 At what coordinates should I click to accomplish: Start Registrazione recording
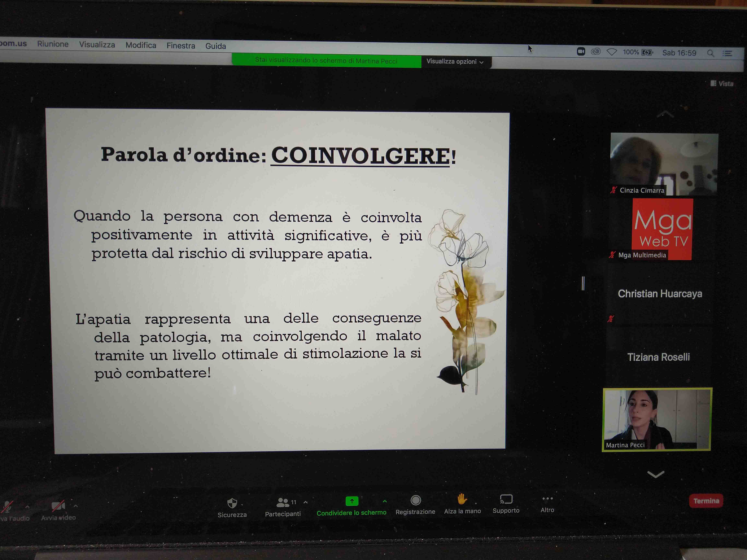pyautogui.click(x=415, y=505)
